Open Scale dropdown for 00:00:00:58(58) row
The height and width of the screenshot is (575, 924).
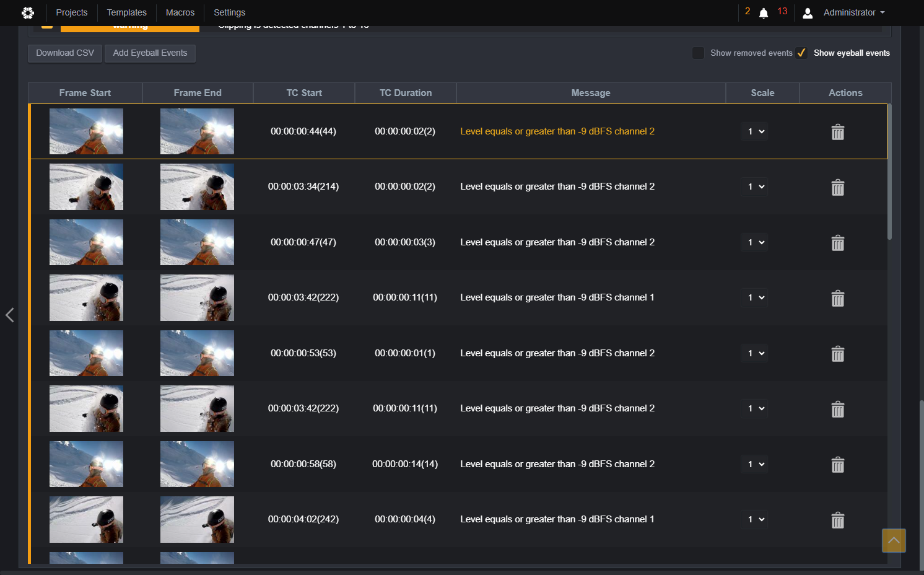point(754,464)
